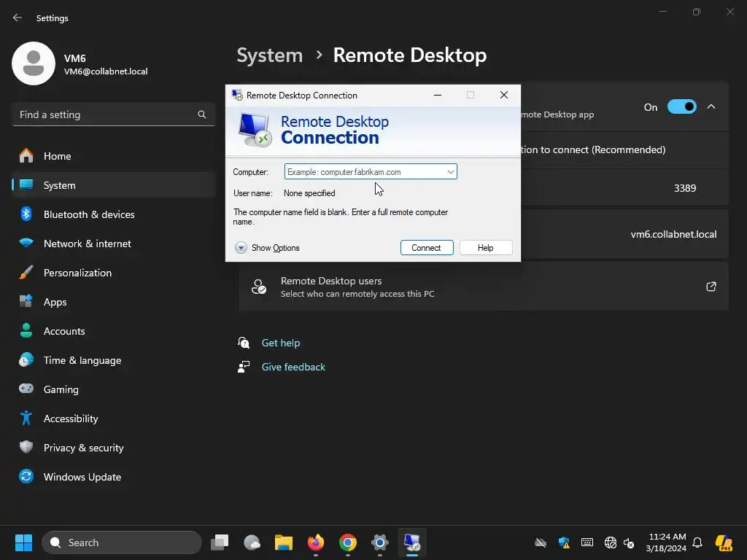
Task: Click the taskbar Search box
Action: tap(122, 542)
